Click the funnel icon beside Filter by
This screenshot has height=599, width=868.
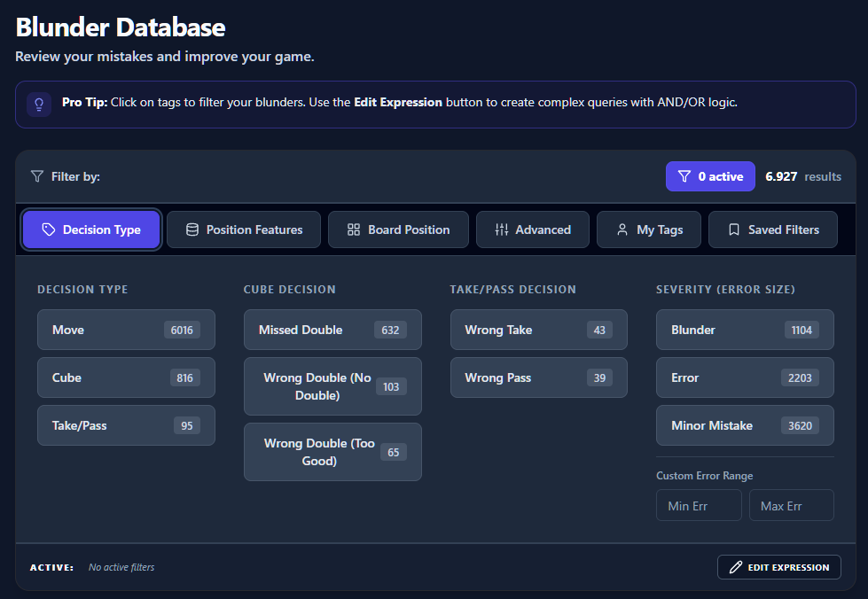pyautogui.click(x=37, y=176)
